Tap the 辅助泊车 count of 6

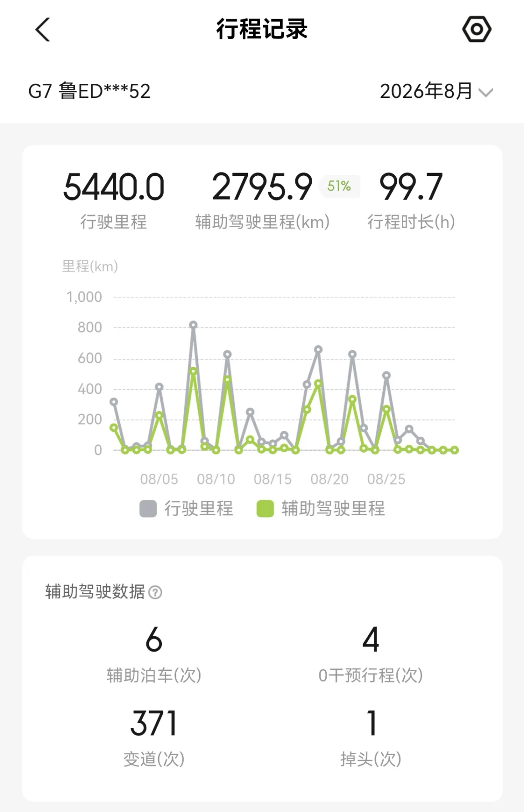tap(154, 639)
